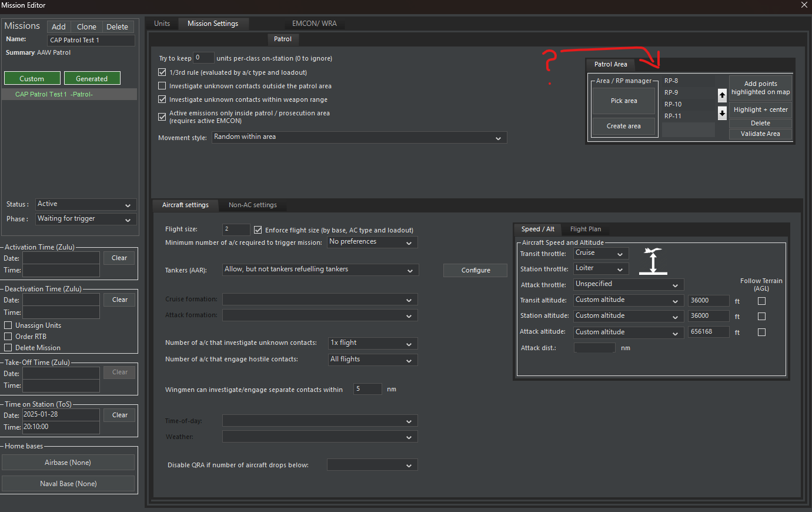Click the move reference point down arrow
Viewport: 812px width, 512px height.
coord(722,112)
